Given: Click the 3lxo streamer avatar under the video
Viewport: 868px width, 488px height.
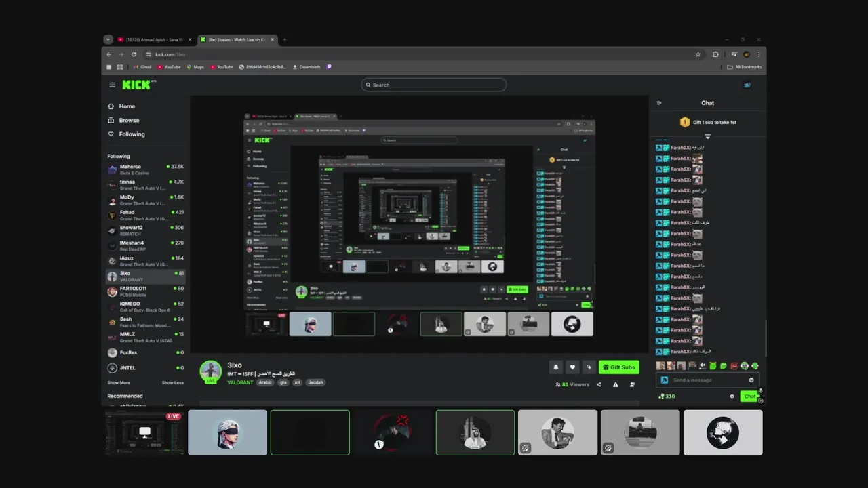Looking at the screenshot, I should click(x=211, y=371).
